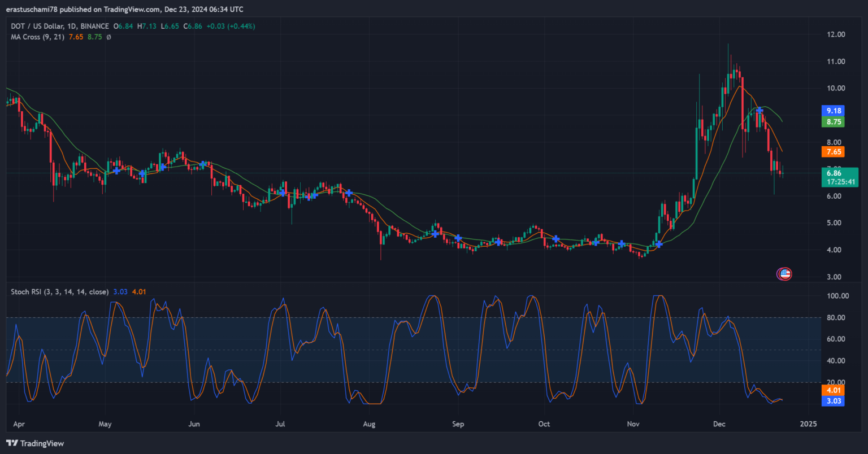Click the blue 3.03 Stoch RSI label
The width and height of the screenshot is (868, 454).
(834, 401)
